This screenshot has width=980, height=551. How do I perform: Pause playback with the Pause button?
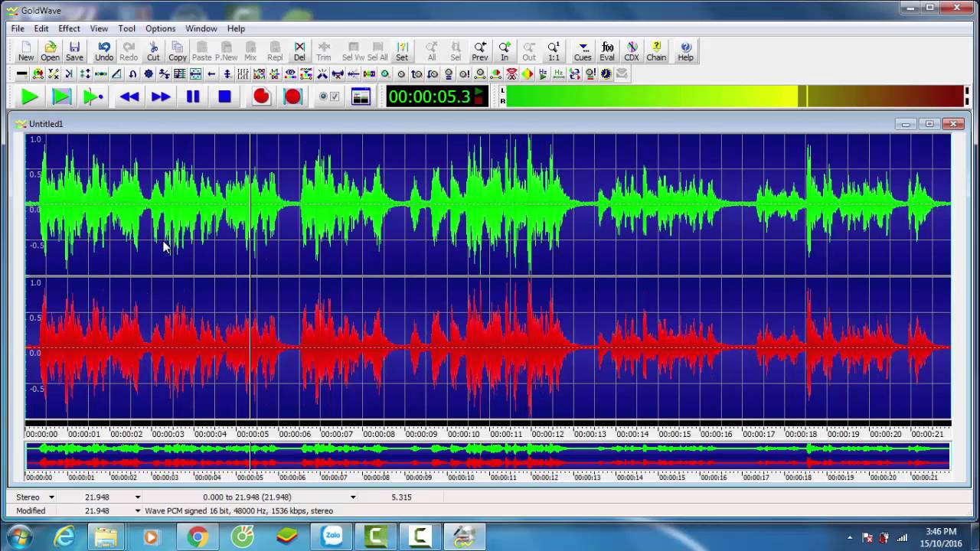[x=193, y=96]
